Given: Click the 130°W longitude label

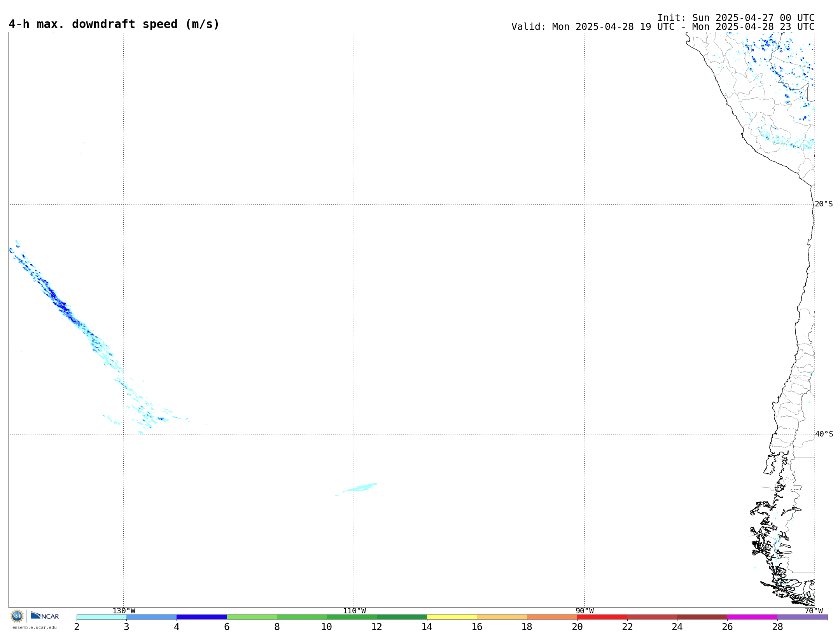Looking at the screenshot, I should 124,611.
